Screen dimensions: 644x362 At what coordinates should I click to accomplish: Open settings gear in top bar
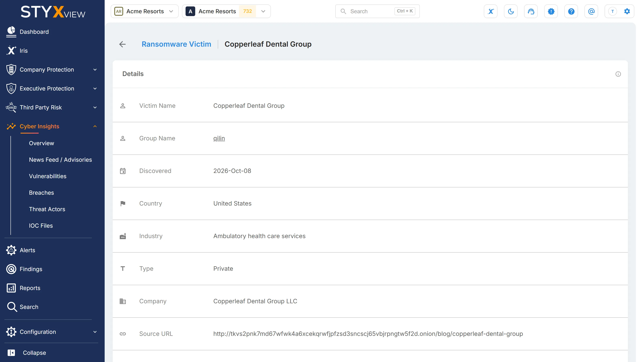point(627,11)
